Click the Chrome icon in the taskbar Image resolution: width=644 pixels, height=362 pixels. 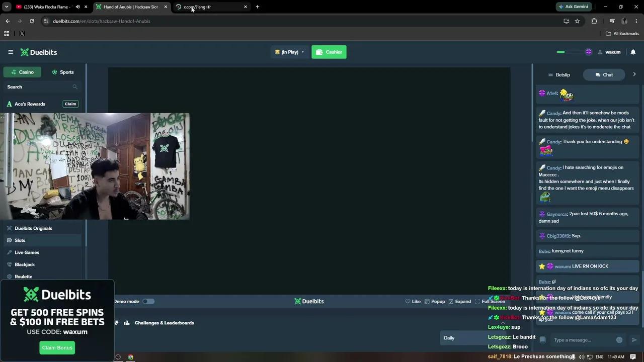[x=130, y=357]
